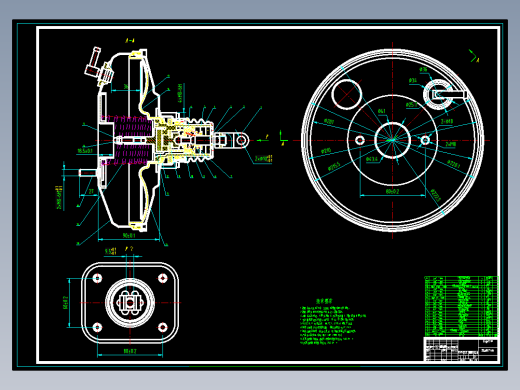Viewport: 520px width, 390px height.
Task: Click the Φ61 diameter label
Action: pos(382,111)
